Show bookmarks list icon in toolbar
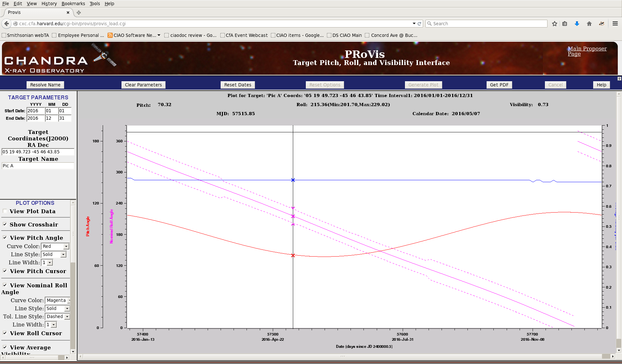The width and height of the screenshot is (622, 364). point(565,24)
